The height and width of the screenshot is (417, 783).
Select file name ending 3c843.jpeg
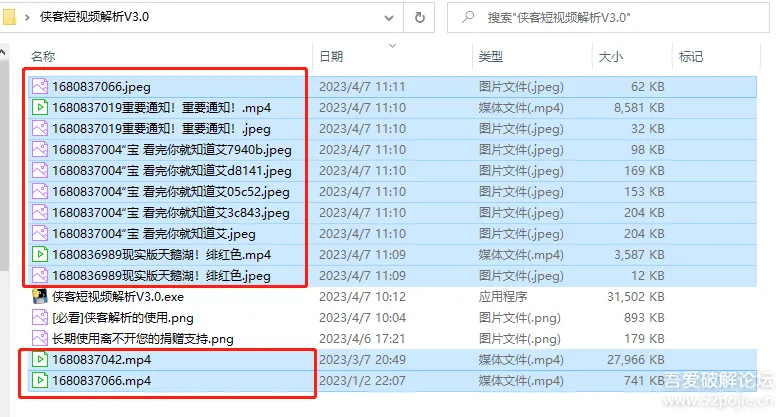click(x=171, y=213)
